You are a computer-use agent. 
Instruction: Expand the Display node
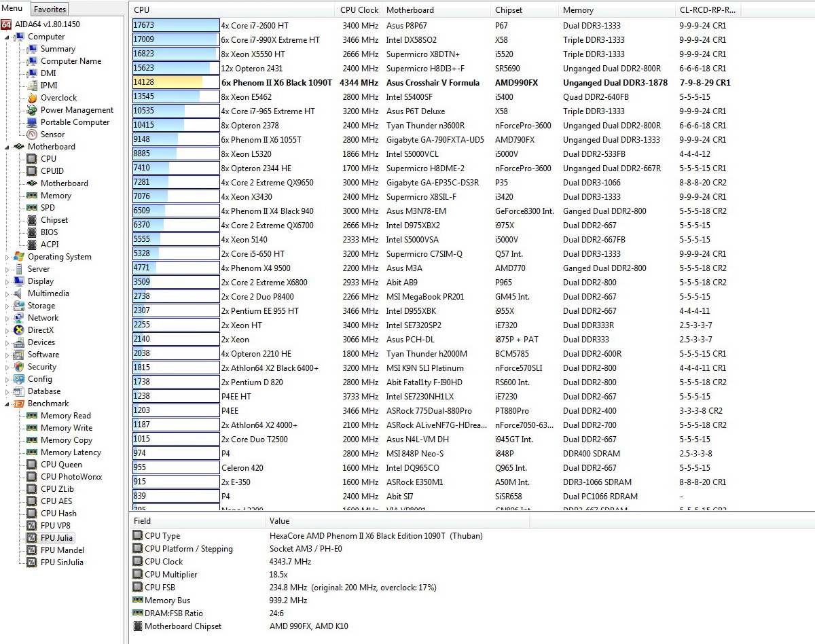pos(8,281)
